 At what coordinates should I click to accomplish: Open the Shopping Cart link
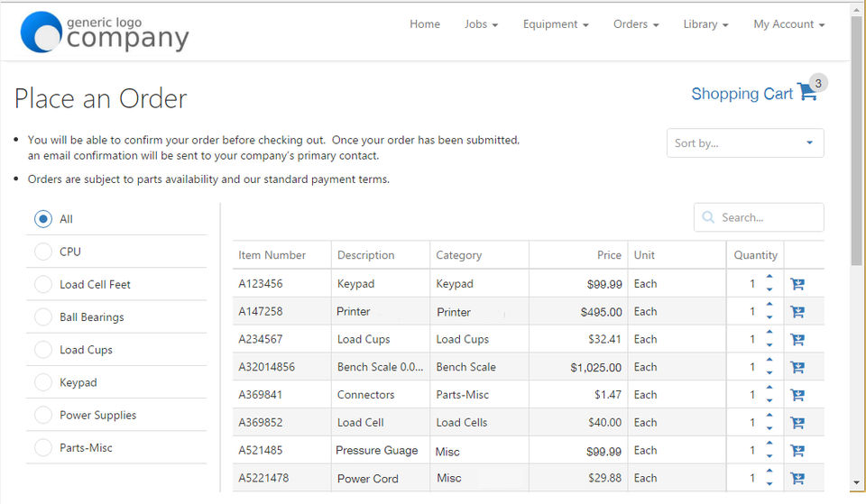click(x=742, y=94)
